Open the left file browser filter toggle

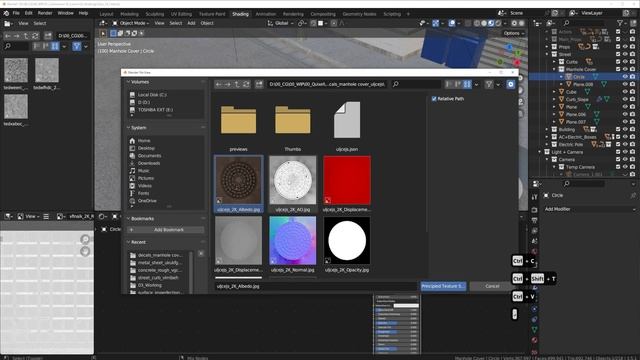click(x=76, y=47)
